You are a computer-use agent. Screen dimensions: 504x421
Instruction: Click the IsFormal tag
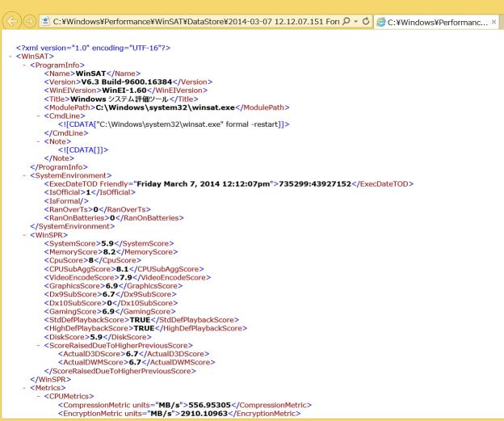point(66,201)
